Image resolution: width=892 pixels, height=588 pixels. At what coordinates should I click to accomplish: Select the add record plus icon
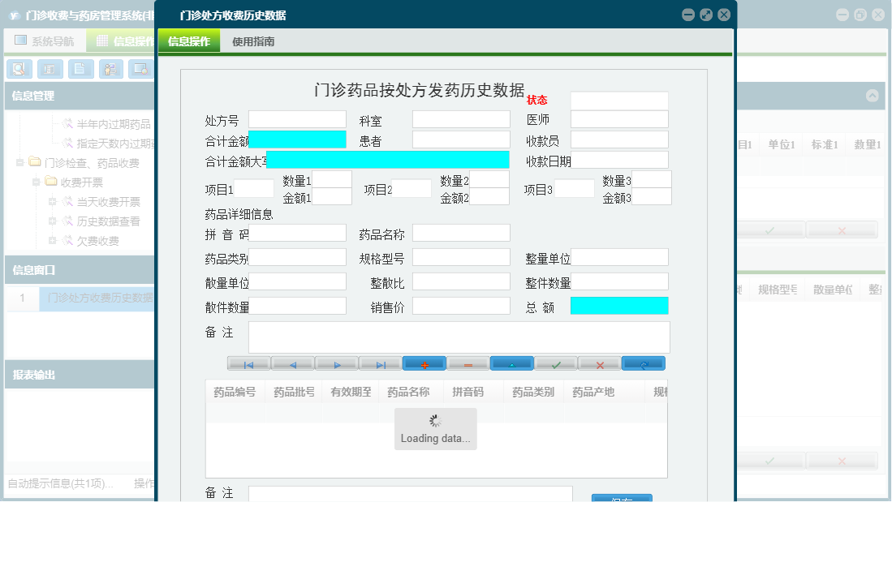(424, 363)
